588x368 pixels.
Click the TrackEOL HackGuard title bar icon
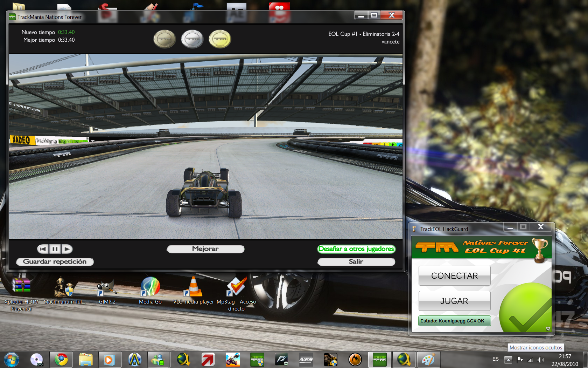414,229
